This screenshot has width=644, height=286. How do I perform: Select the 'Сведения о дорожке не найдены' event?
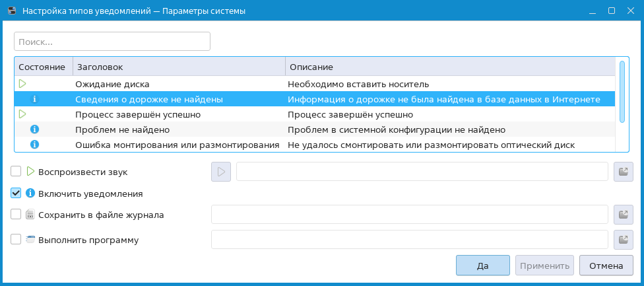149,99
